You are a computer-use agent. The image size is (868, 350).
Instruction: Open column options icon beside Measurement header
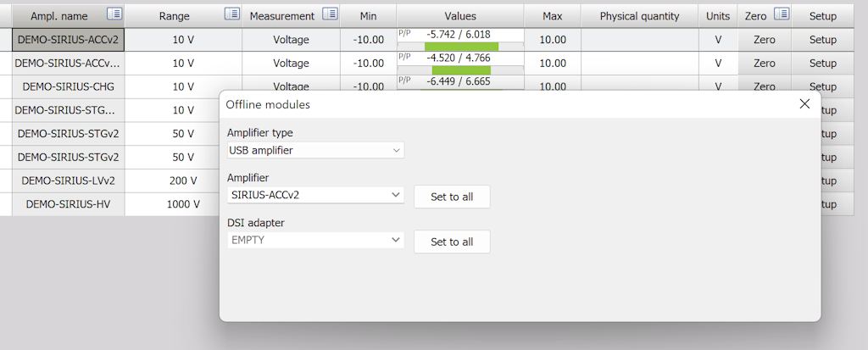pyautogui.click(x=331, y=14)
